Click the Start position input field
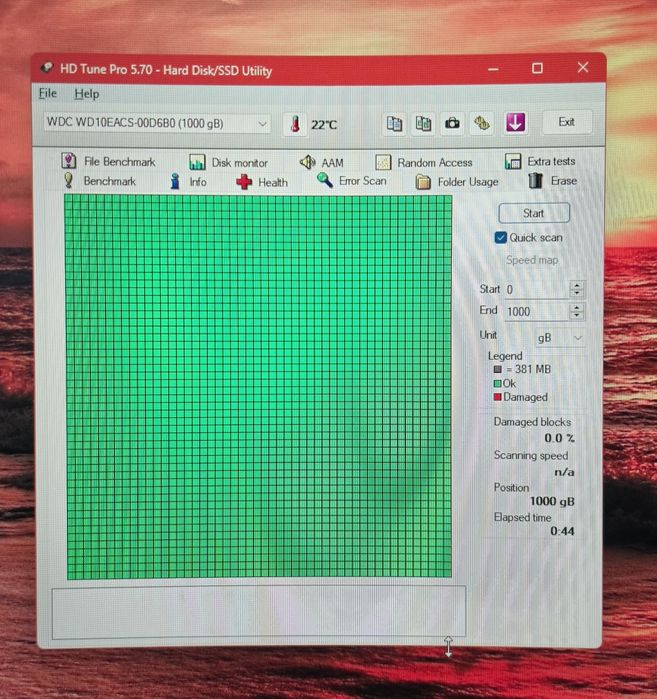The height and width of the screenshot is (699, 657). pyautogui.click(x=537, y=289)
